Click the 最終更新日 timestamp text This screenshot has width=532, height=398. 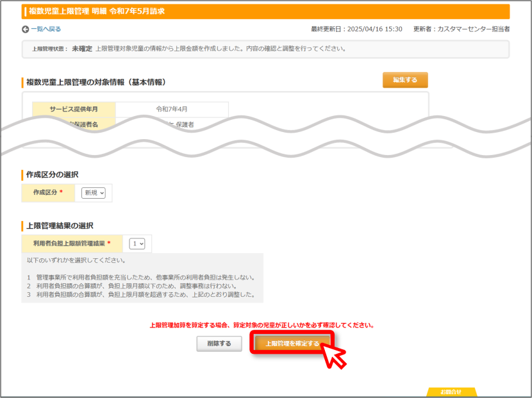pos(356,29)
